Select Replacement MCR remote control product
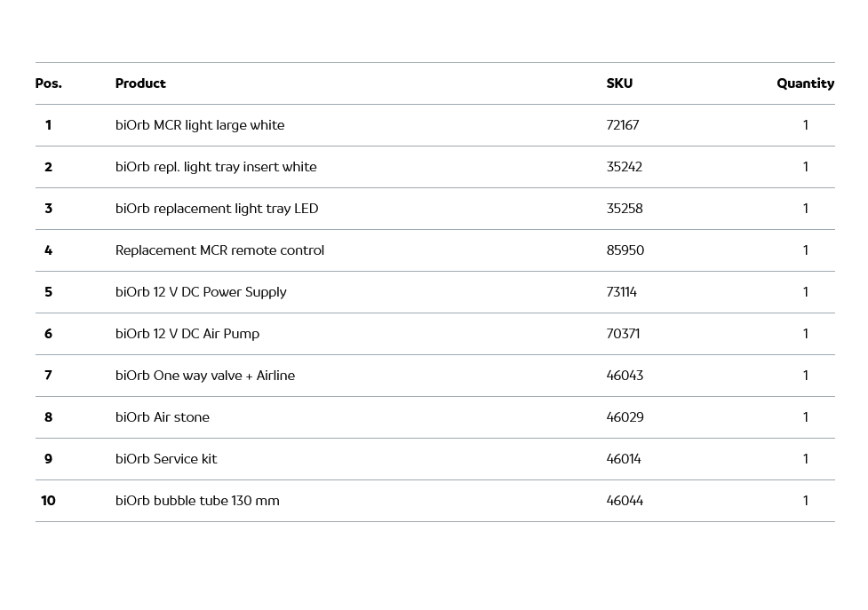 [219, 250]
